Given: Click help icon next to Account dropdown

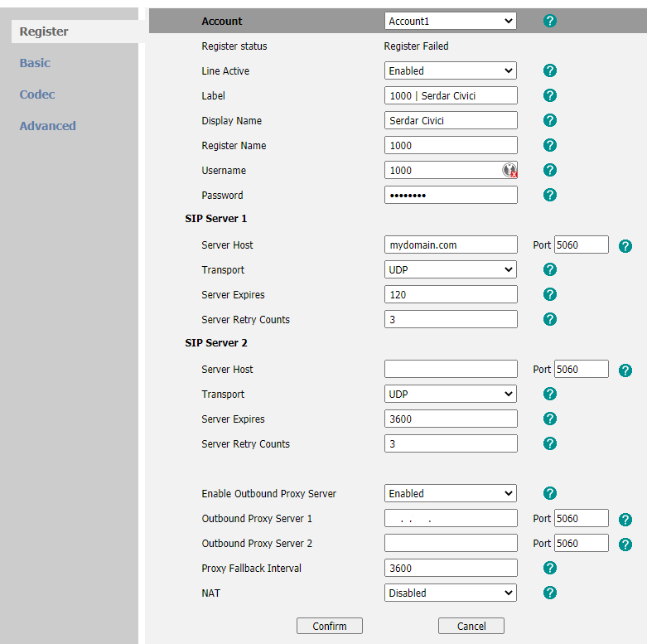Looking at the screenshot, I should (549, 21).
